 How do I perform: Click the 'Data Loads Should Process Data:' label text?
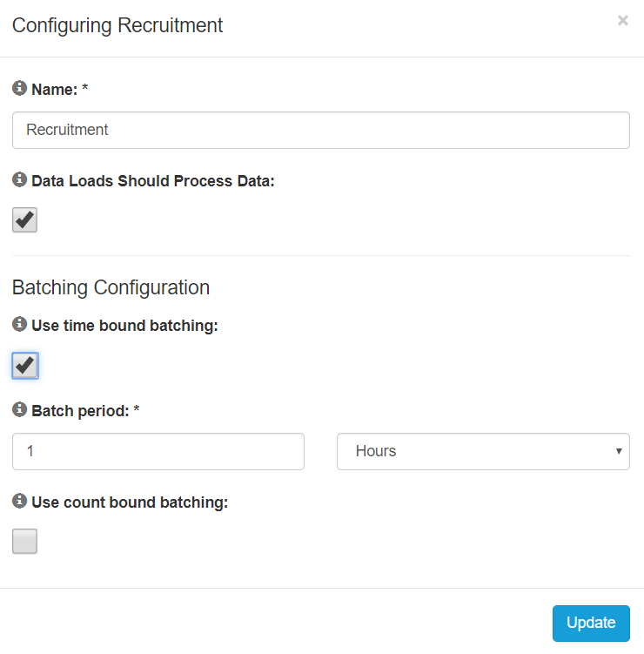[x=153, y=181]
